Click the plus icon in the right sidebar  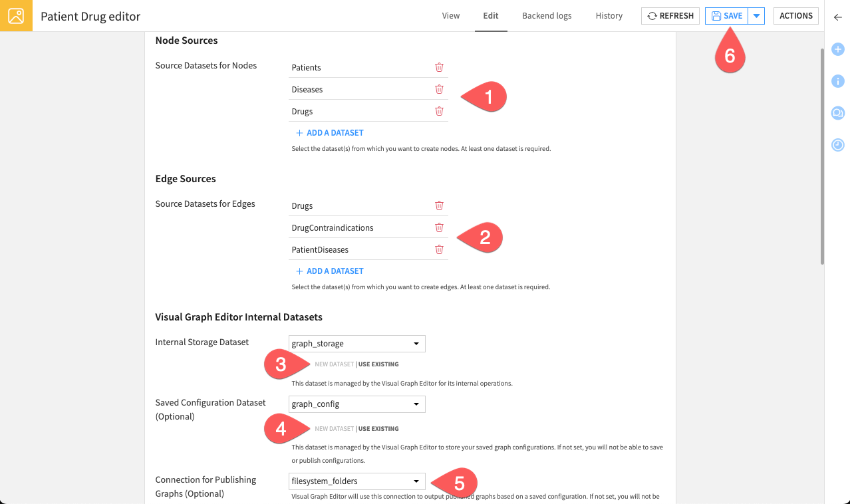tap(837, 49)
